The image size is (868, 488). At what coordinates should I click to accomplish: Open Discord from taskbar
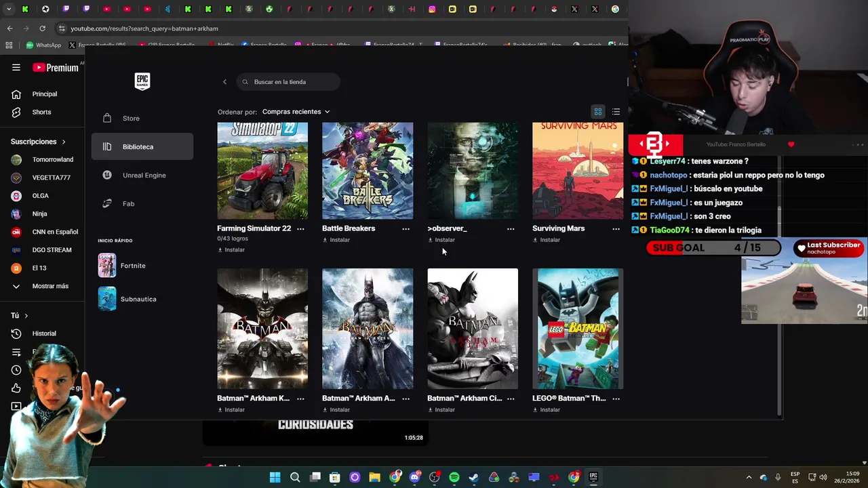(x=414, y=477)
